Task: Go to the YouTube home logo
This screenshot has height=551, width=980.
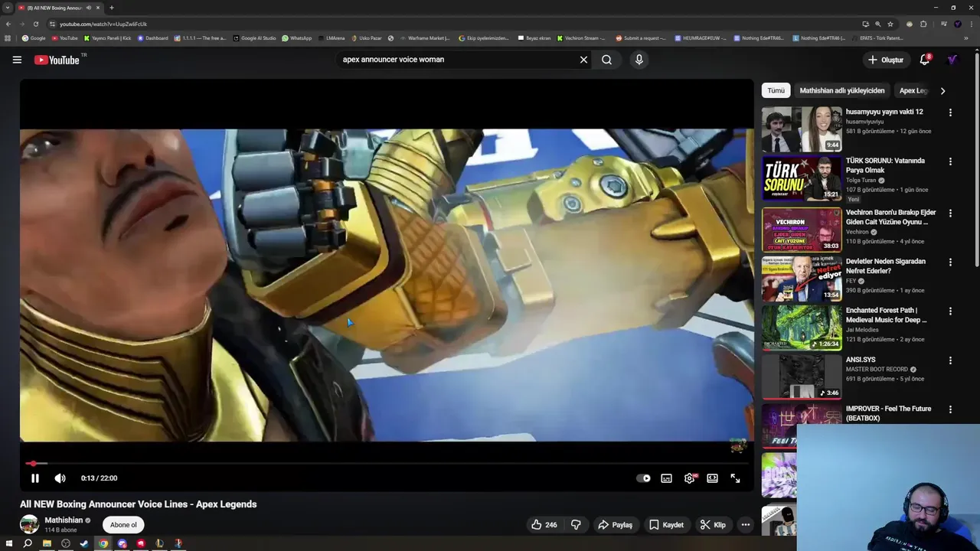Action: click(57, 60)
